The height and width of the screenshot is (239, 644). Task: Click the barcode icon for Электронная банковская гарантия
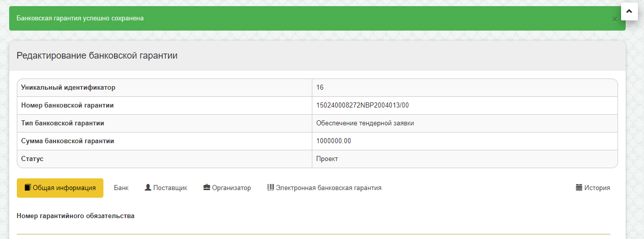point(271,188)
